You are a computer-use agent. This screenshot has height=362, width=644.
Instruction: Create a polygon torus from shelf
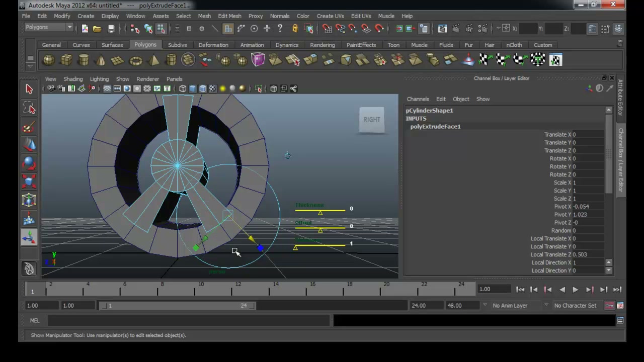136,60
